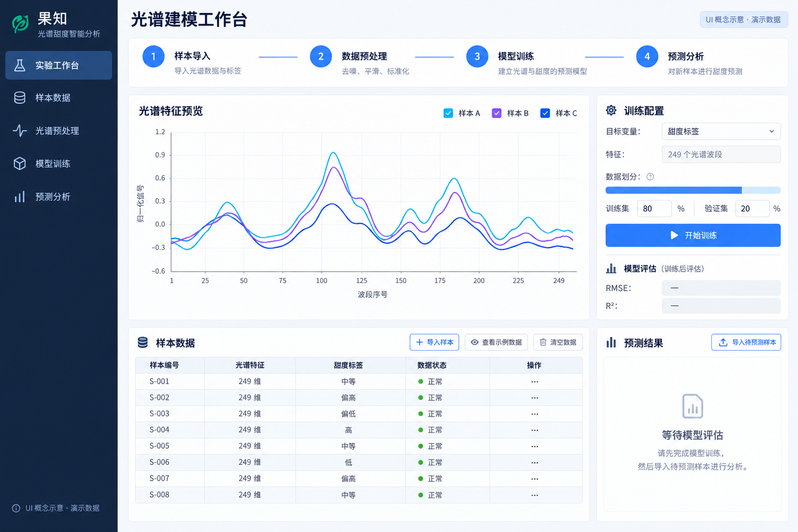798x532 pixels.
Task: Click the 导入样本 button
Action: click(434, 342)
